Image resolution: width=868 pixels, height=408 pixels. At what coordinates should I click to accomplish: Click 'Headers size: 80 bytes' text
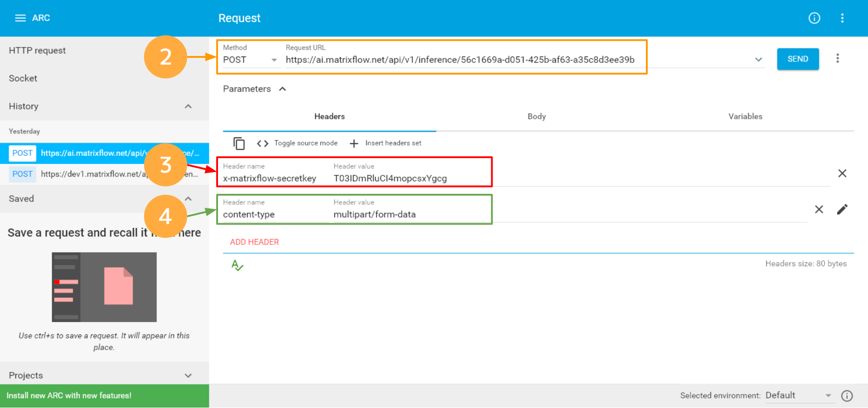806,264
